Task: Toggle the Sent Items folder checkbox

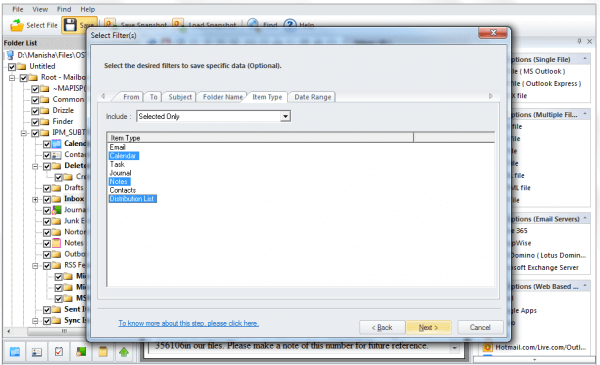Action: 47,310
